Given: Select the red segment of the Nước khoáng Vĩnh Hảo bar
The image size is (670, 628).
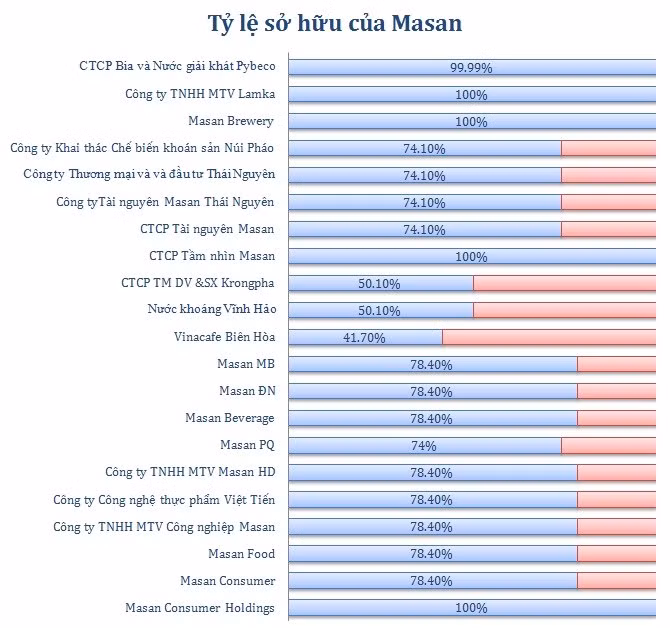Looking at the screenshot, I should tap(563, 311).
